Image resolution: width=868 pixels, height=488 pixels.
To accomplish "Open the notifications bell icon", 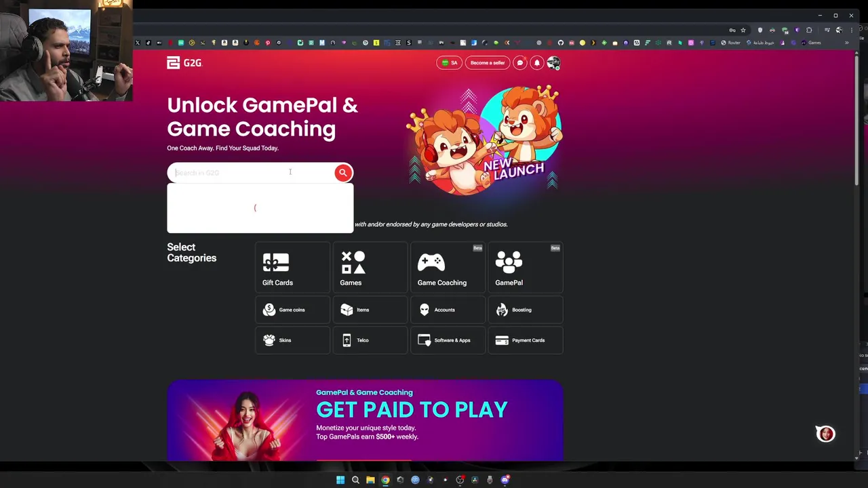I will pyautogui.click(x=536, y=63).
